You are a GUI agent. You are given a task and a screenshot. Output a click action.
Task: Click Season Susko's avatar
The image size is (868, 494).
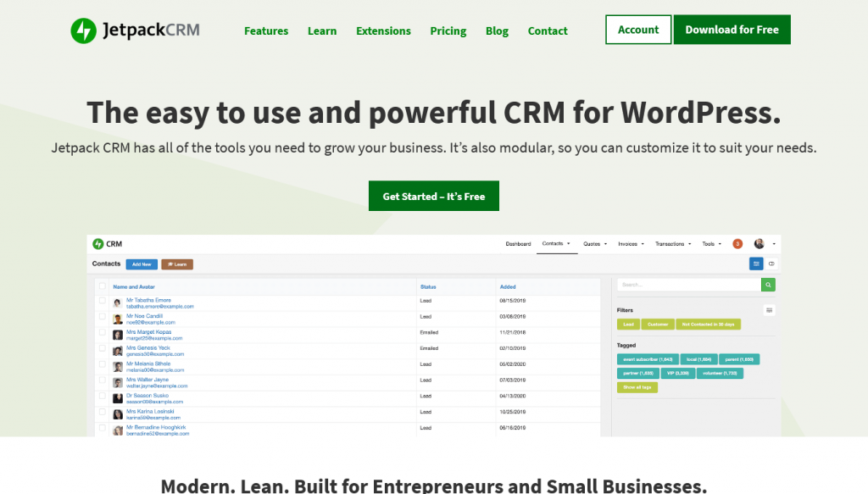pyautogui.click(x=117, y=399)
